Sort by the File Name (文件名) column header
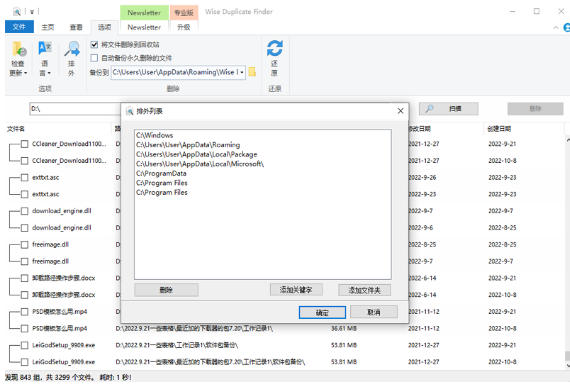 pos(16,129)
